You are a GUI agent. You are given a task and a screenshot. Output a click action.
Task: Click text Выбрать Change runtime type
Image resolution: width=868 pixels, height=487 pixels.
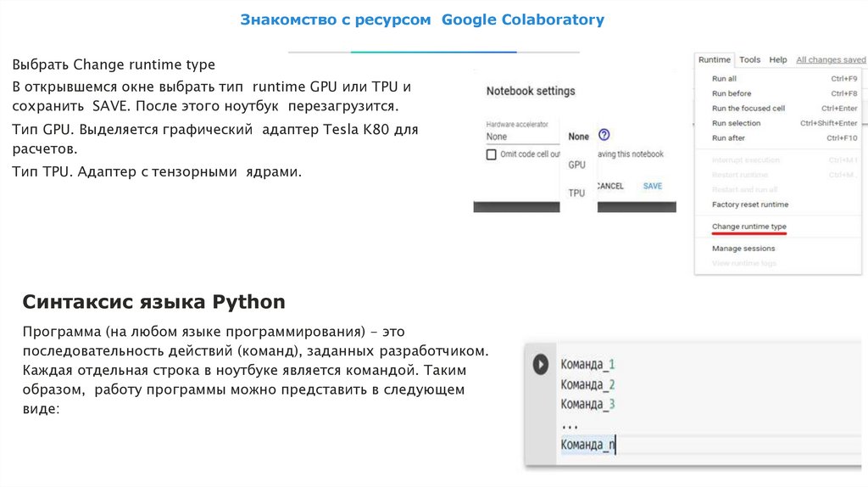tap(114, 64)
